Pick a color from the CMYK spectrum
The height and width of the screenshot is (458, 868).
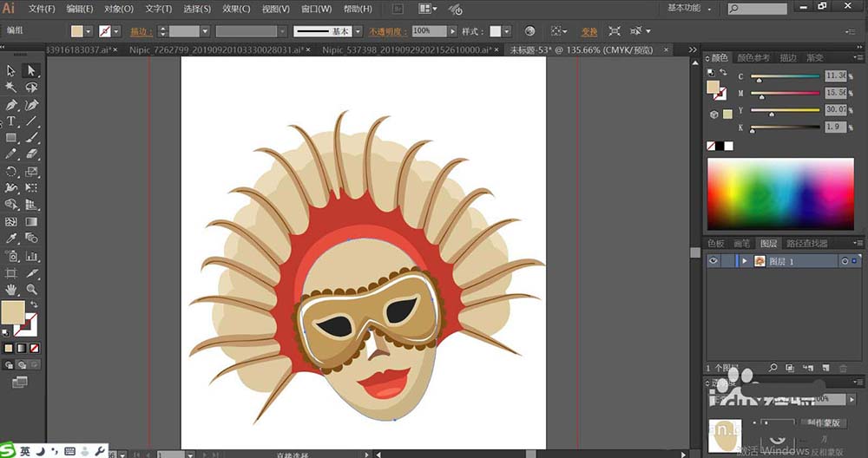coord(779,193)
